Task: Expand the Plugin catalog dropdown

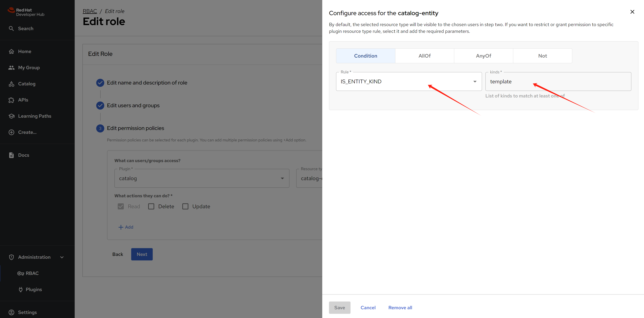Action: pyautogui.click(x=201, y=178)
